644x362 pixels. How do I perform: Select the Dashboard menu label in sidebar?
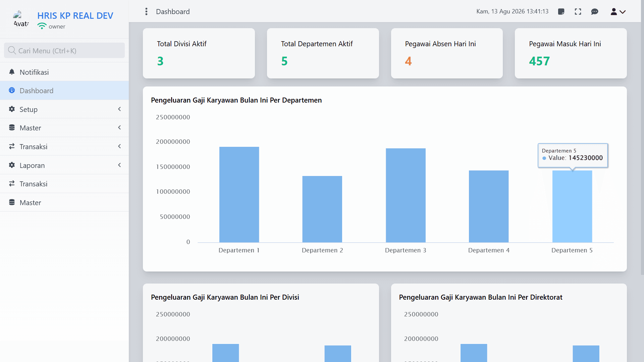tap(37, 90)
